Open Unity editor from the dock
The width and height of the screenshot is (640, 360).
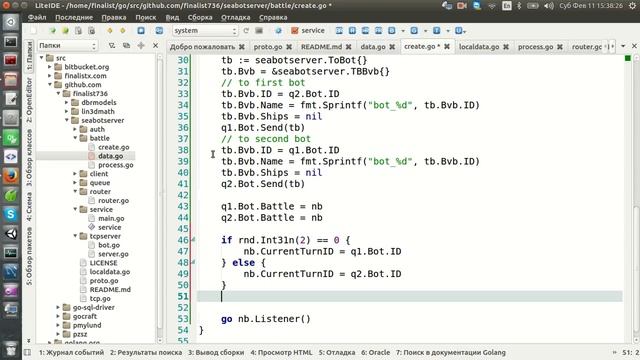(x=11, y=233)
